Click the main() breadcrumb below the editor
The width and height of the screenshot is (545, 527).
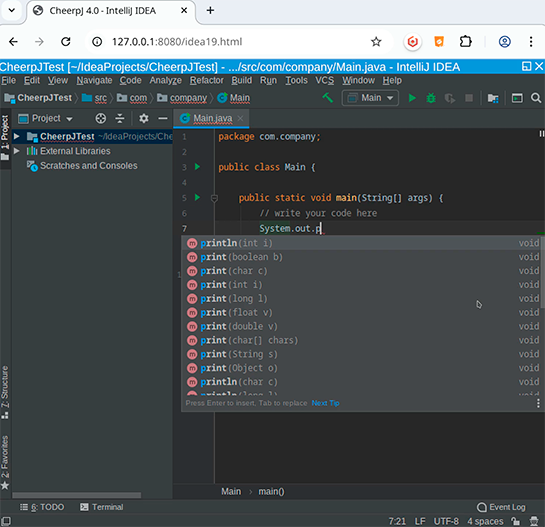tap(271, 492)
